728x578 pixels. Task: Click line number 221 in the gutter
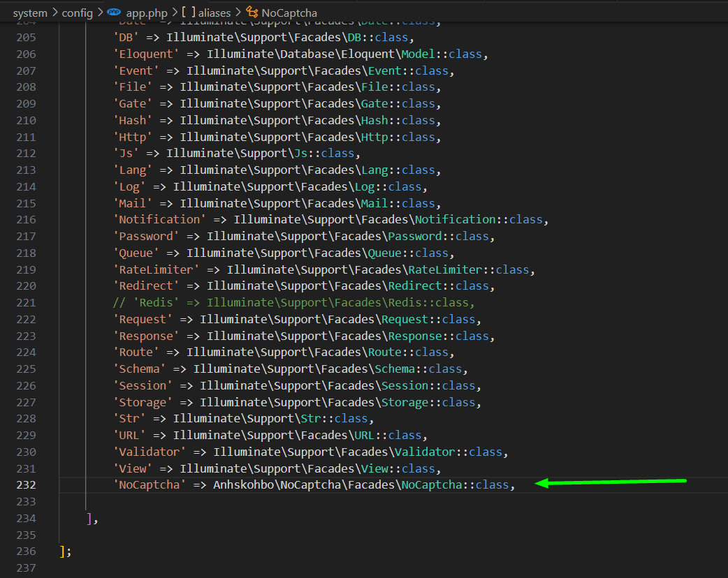tap(26, 303)
